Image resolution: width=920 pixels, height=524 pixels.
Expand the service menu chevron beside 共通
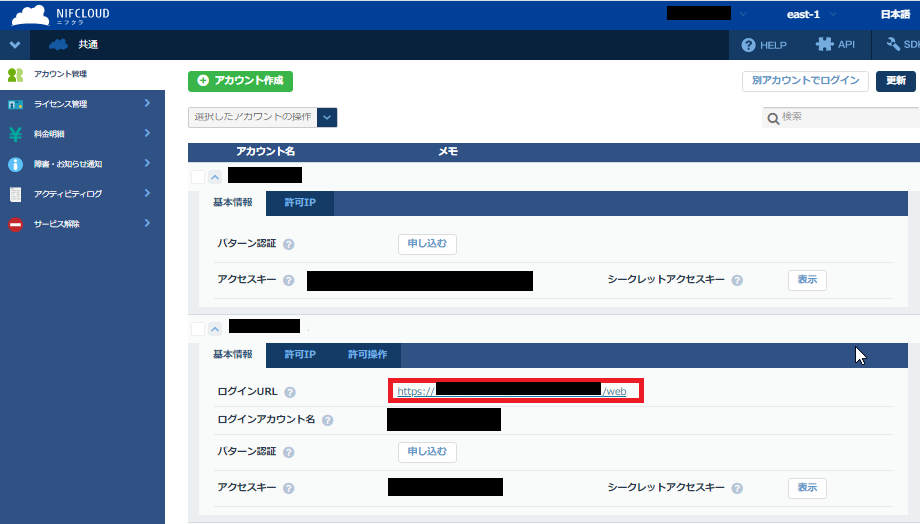pos(15,45)
